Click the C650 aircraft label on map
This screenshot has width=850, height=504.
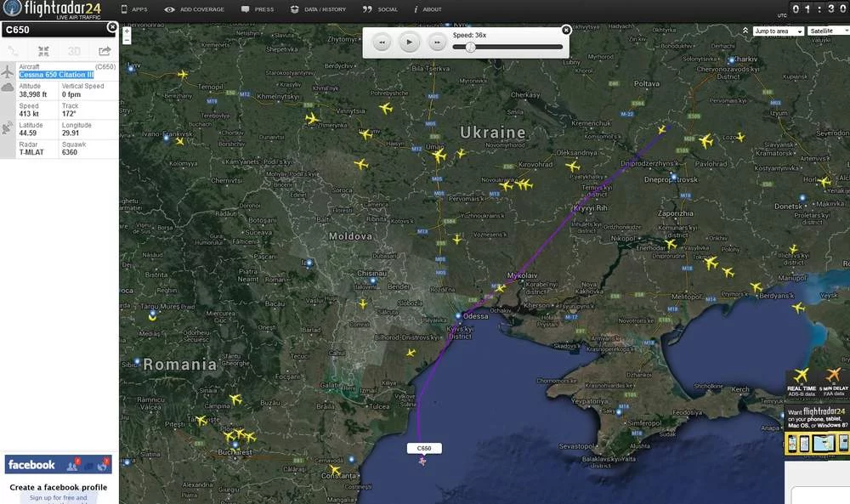(x=424, y=448)
